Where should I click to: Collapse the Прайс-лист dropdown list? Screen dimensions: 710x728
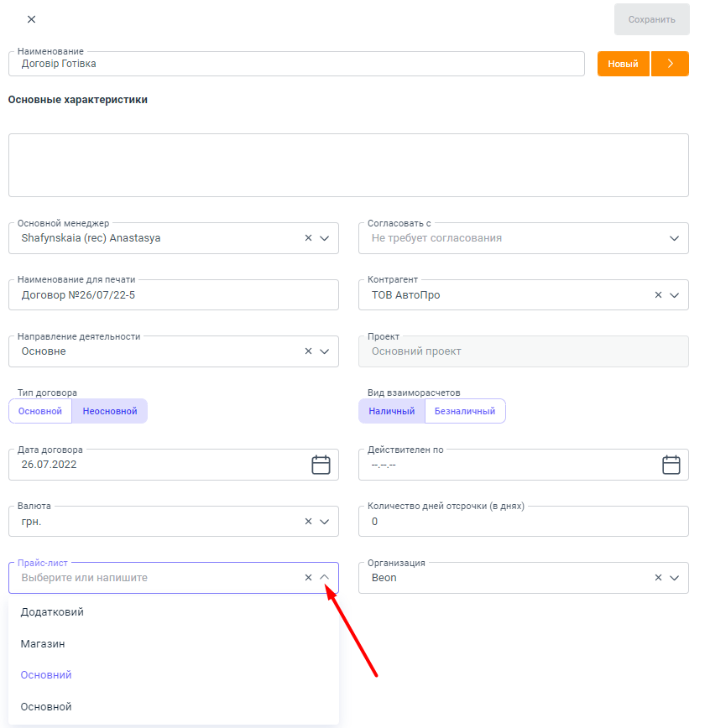tap(325, 578)
